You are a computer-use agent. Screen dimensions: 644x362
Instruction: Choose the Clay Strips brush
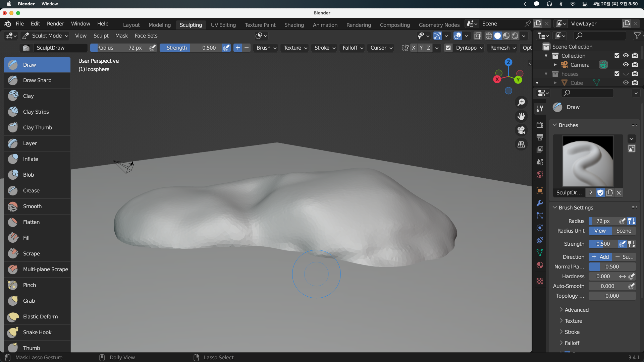coord(37,112)
